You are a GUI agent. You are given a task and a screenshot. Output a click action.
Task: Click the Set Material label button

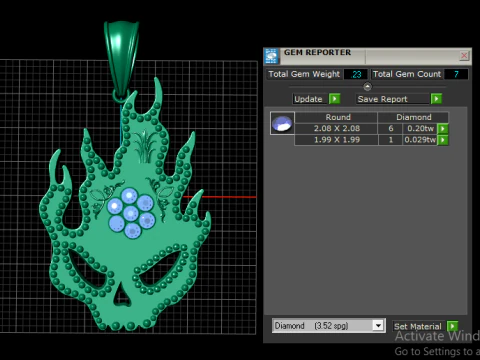[418, 326]
